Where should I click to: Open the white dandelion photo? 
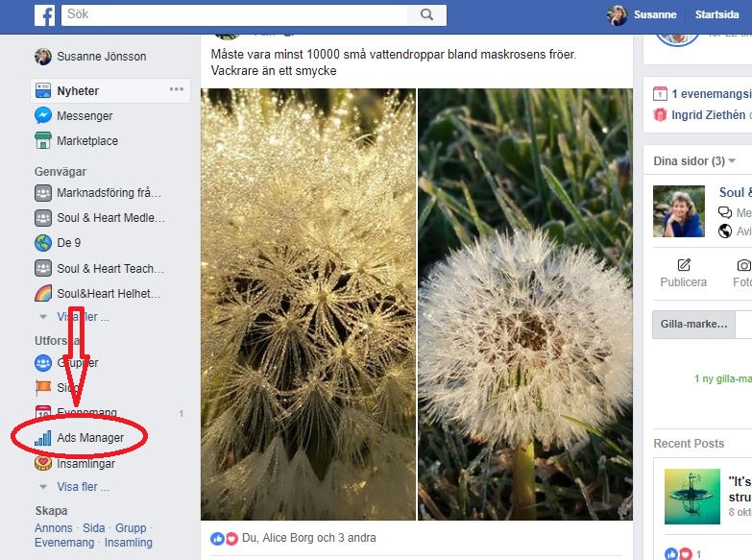[525, 304]
